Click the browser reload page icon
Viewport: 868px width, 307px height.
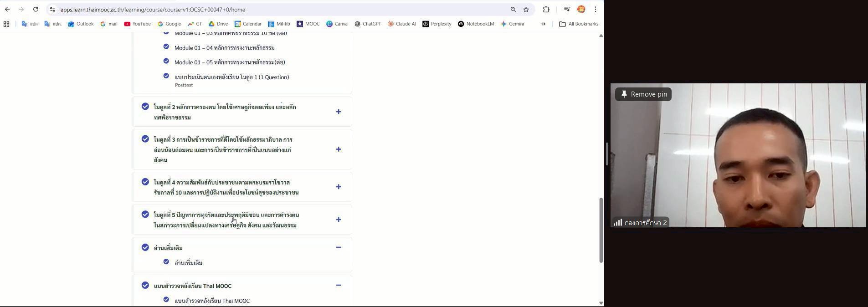(x=36, y=9)
